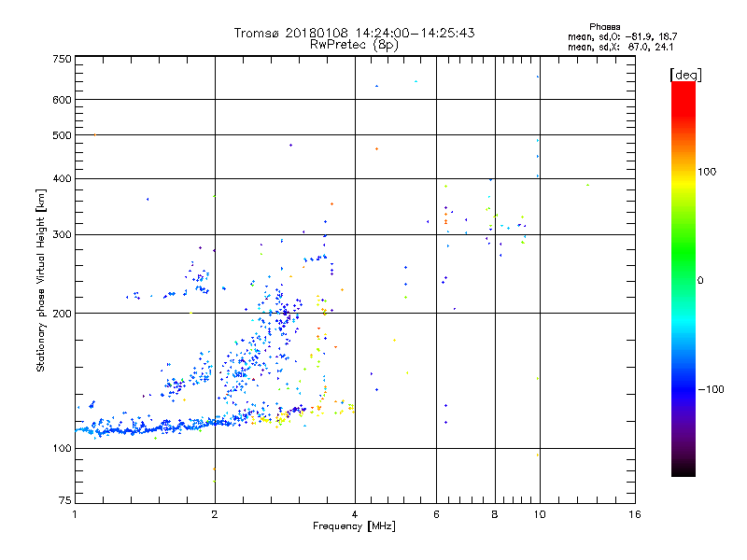Click the '0' colorbar tick label
This screenshot has width=747, height=560.
click(x=700, y=281)
